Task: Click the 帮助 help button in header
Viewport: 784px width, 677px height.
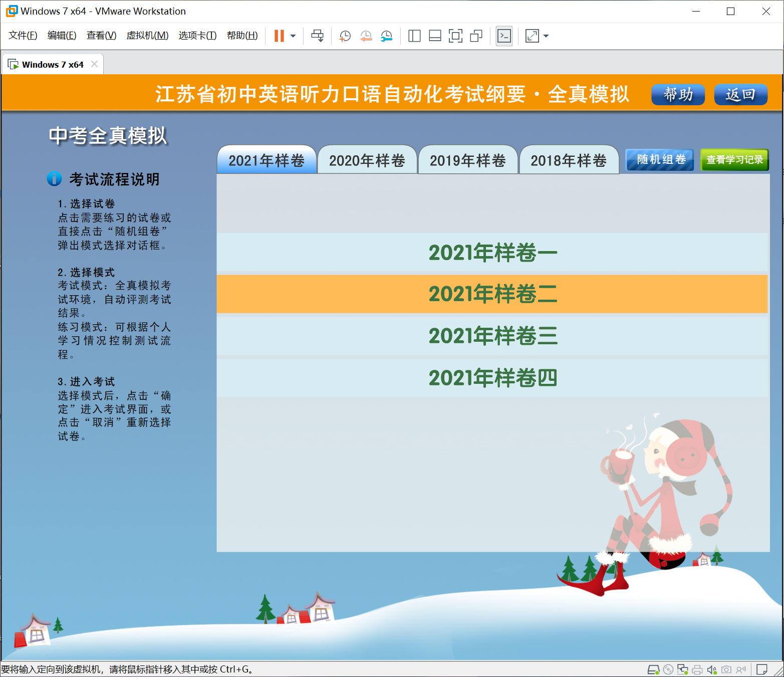Action: click(678, 94)
